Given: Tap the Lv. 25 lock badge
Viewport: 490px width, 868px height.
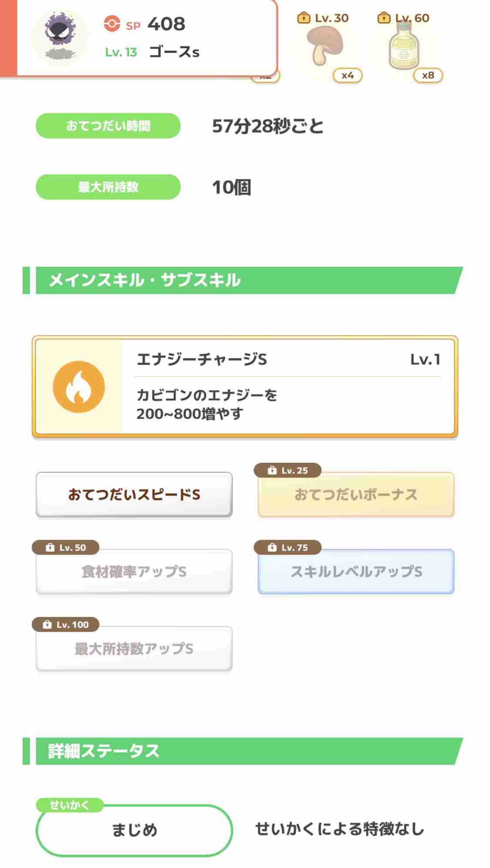Looking at the screenshot, I should (288, 471).
